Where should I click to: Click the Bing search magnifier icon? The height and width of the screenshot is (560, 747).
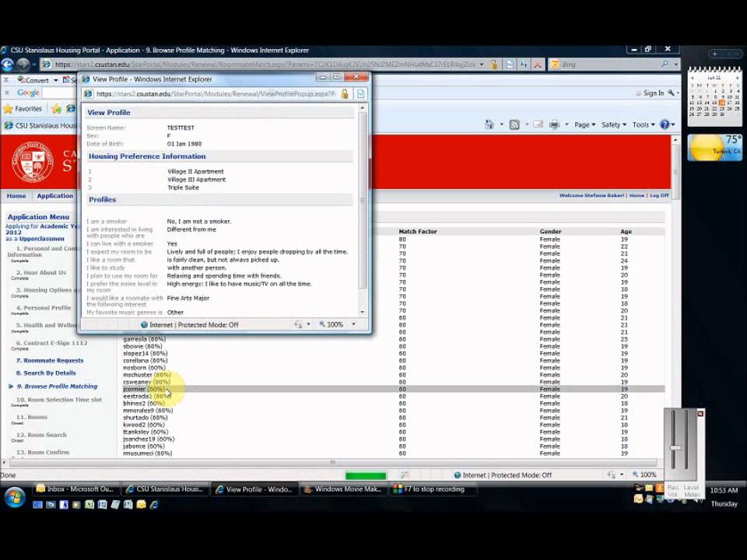tap(665, 64)
